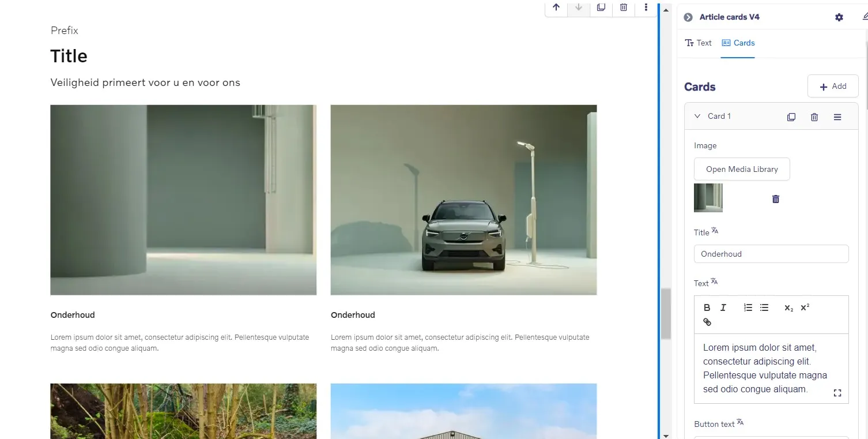Collapse the Card 1 section chevron

pyautogui.click(x=697, y=116)
